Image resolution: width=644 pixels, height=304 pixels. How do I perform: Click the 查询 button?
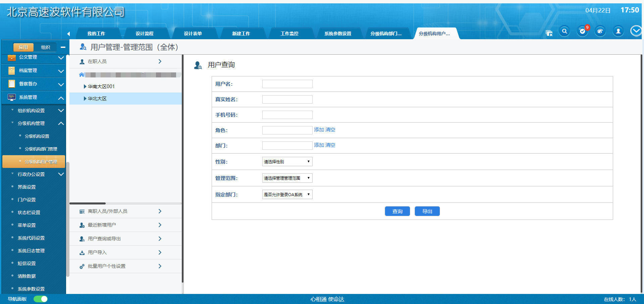397,211
